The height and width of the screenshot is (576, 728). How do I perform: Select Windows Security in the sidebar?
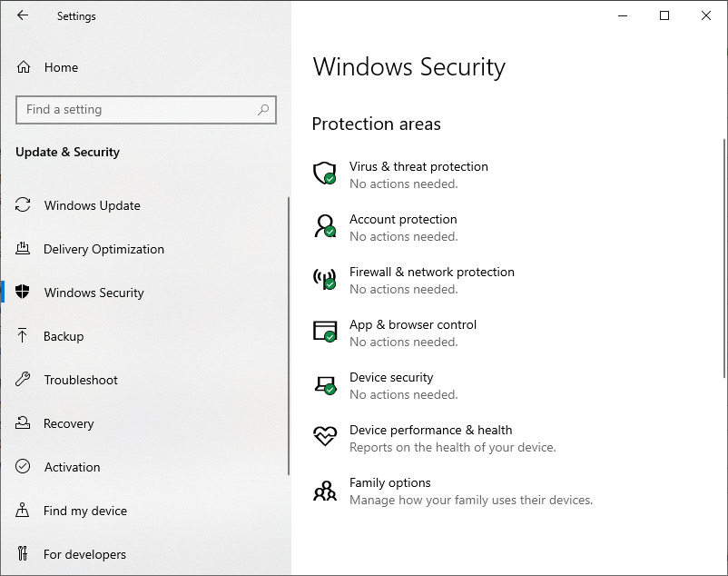93,293
